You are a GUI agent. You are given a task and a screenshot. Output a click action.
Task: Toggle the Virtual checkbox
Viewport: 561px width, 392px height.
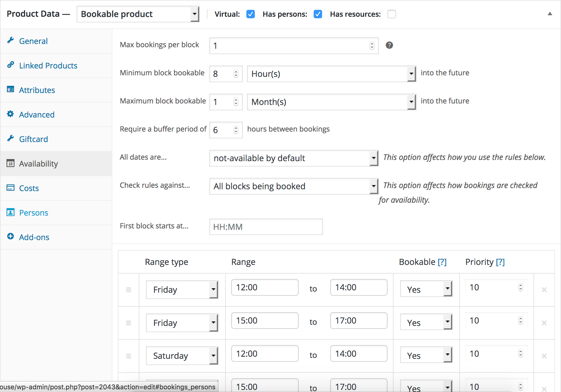point(251,14)
